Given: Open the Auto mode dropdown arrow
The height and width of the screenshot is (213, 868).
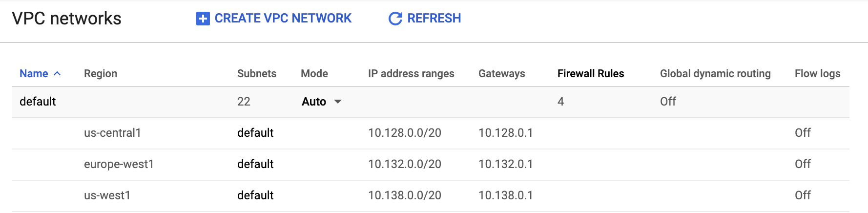Looking at the screenshot, I should pos(337,102).
